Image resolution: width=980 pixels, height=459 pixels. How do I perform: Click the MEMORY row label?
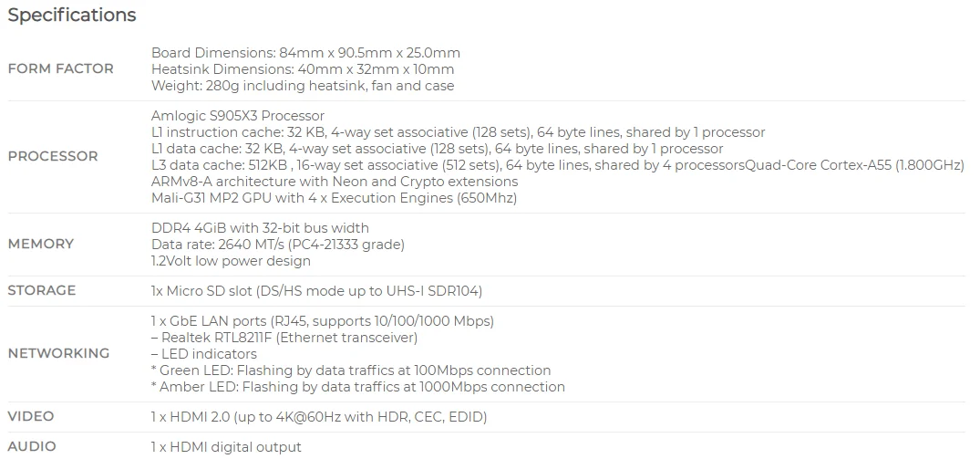point(41,245)
